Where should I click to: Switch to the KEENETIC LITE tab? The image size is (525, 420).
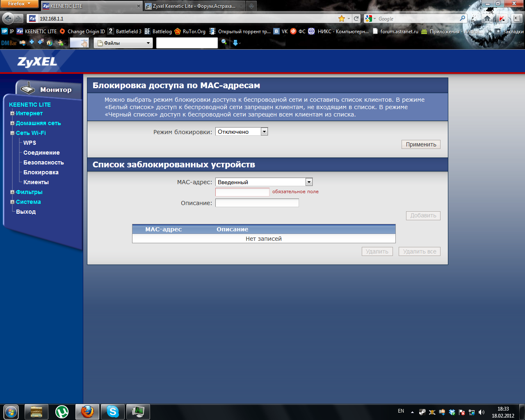[x=91, y=6]
